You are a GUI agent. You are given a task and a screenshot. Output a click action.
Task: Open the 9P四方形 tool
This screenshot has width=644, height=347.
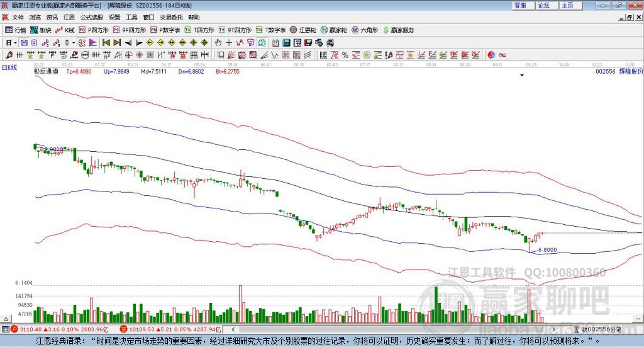tap(130, 30)
